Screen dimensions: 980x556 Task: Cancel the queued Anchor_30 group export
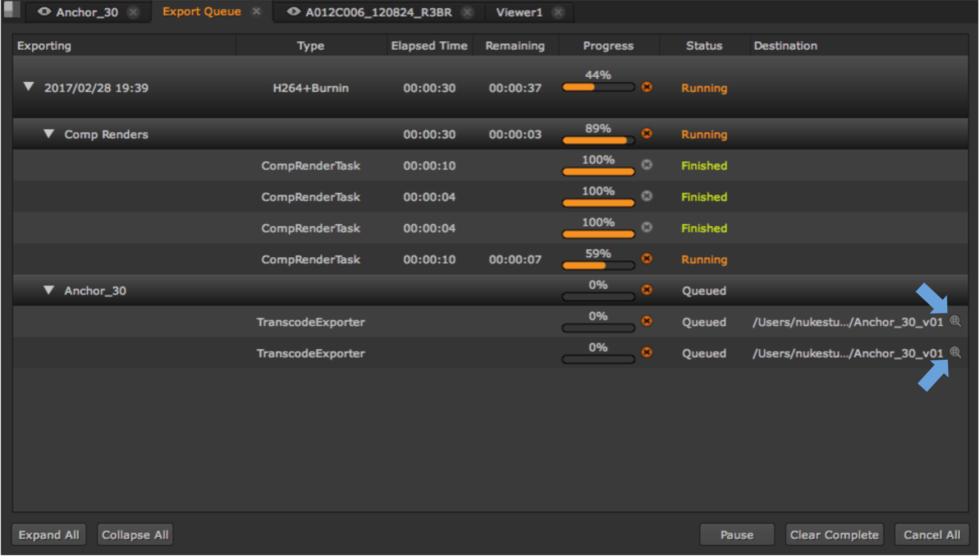[x=646, y=290]
